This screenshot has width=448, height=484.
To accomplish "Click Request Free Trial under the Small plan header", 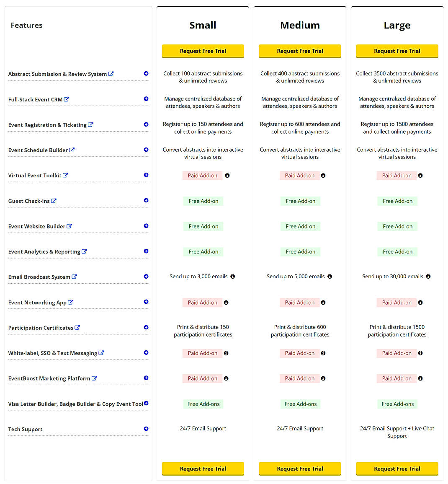I will tap(203, 51).
